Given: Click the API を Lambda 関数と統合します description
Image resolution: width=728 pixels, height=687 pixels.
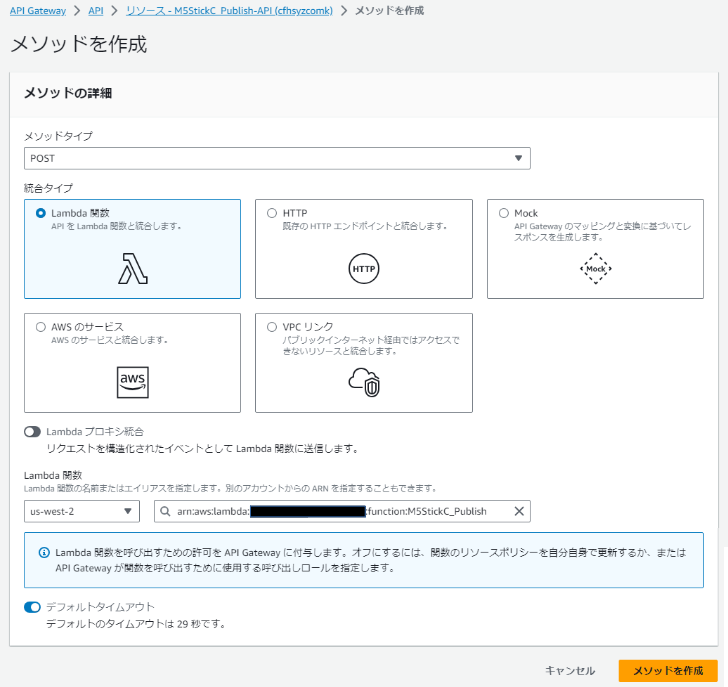Looking at the screenshot, I should 116,226.
